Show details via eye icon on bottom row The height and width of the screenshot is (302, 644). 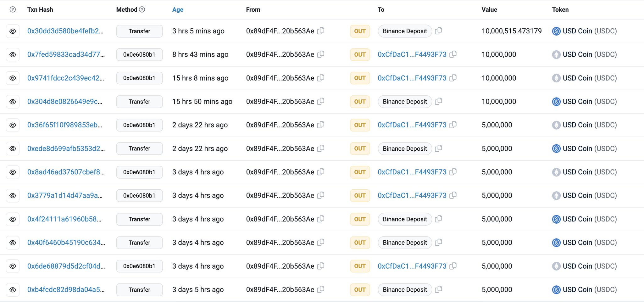13,289
